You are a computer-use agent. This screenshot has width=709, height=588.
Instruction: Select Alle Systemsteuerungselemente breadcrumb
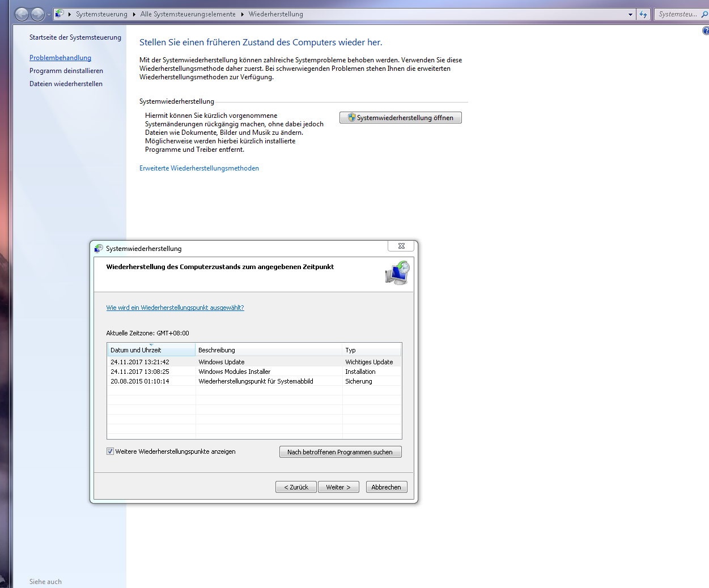[x=188, y=14]
